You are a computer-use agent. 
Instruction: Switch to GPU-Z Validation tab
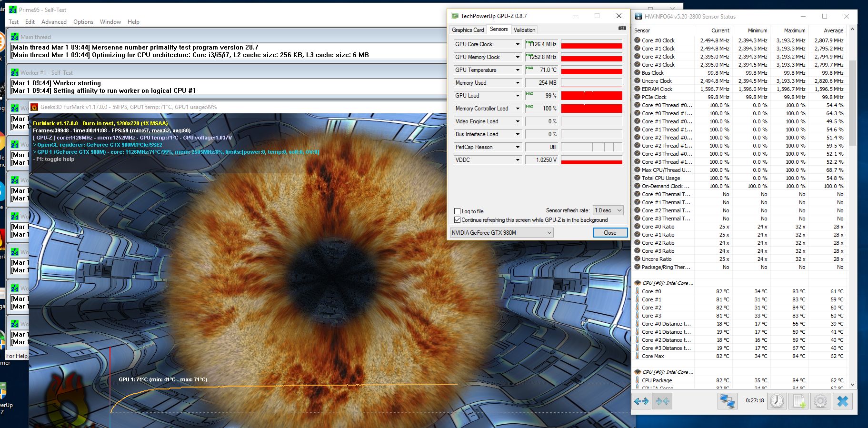[x=524, y=30]
